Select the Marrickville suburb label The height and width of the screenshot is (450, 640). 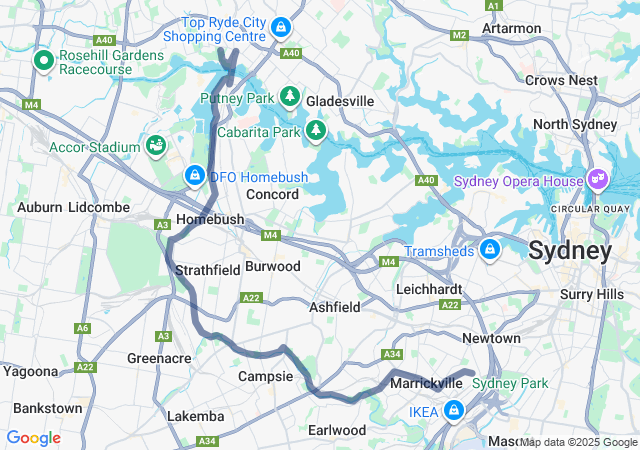(426, 383)
